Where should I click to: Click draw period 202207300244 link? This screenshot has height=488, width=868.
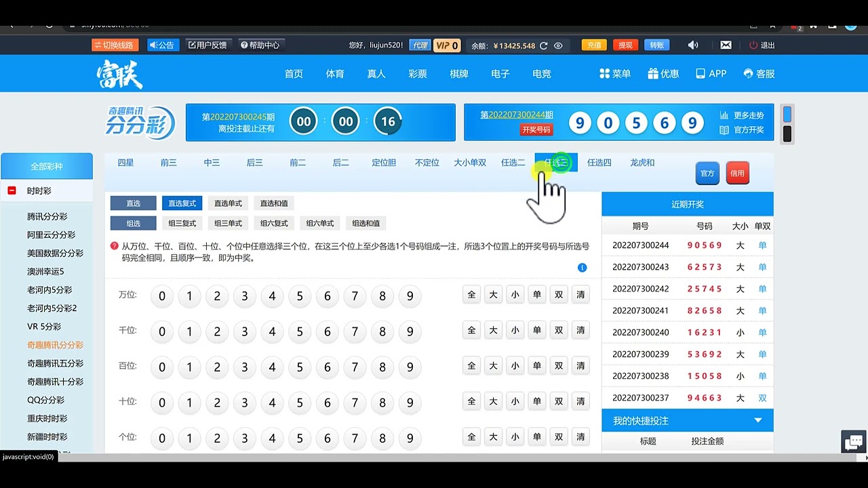[517, 115]
